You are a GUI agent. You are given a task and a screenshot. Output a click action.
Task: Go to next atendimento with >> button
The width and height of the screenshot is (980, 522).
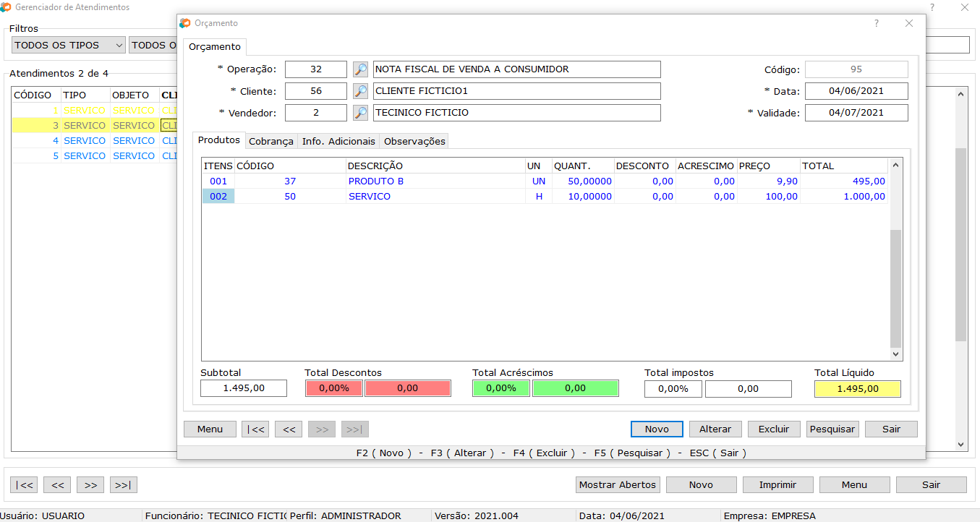90,485
